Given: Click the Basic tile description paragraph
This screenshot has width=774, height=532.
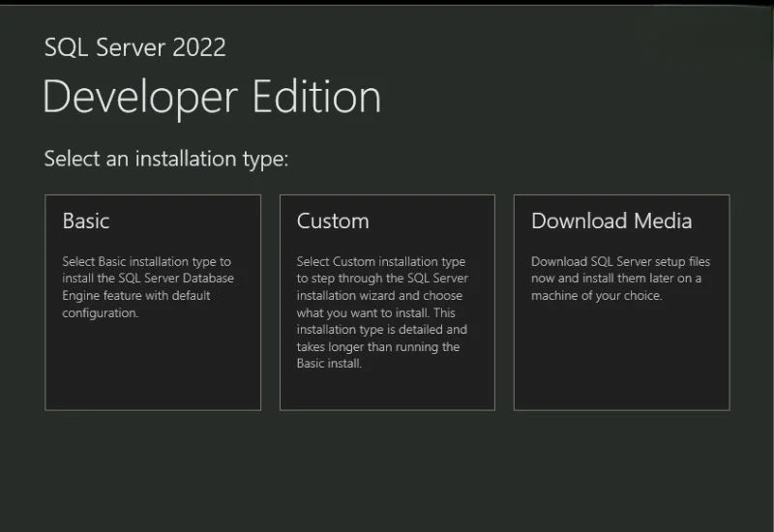Looking at the screenshot, I should [x=147, y=287].
